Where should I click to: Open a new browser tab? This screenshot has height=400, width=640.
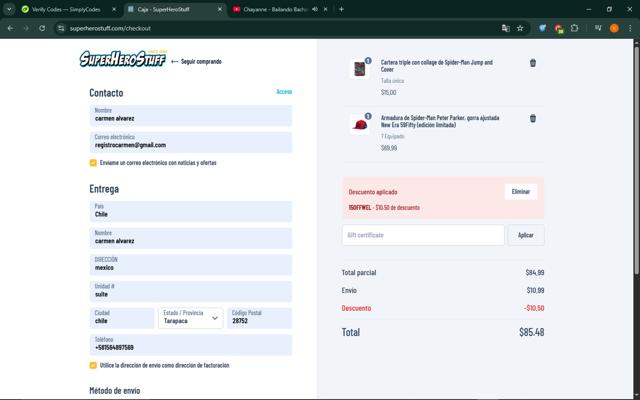point(341,9)
